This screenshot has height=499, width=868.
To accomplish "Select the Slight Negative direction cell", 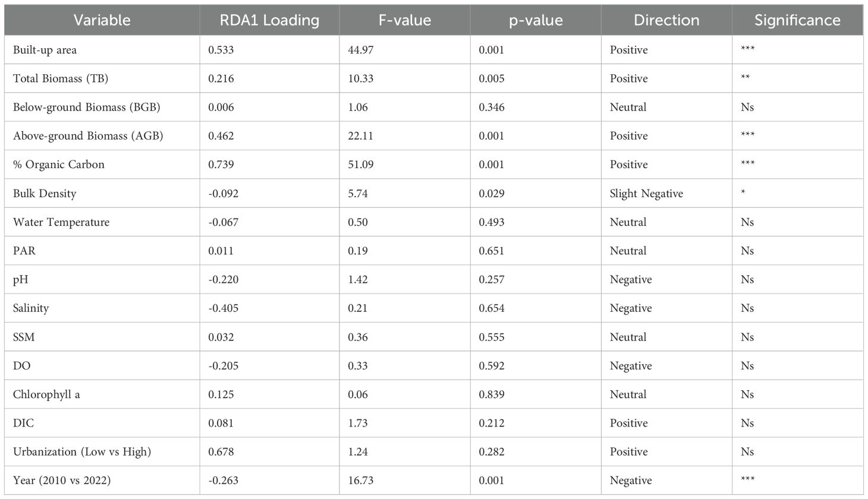I will point(646,194).
